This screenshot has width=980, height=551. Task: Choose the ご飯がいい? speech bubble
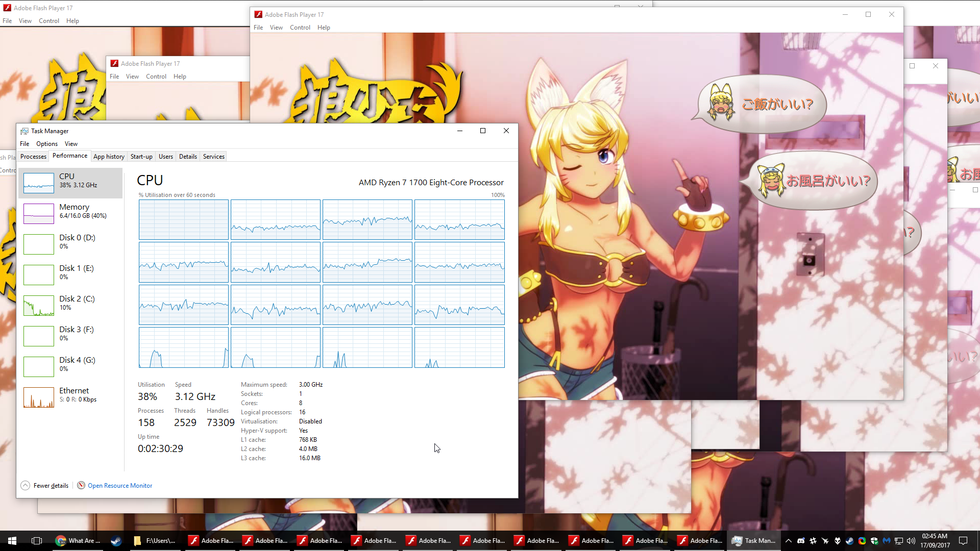pos(761,105)
